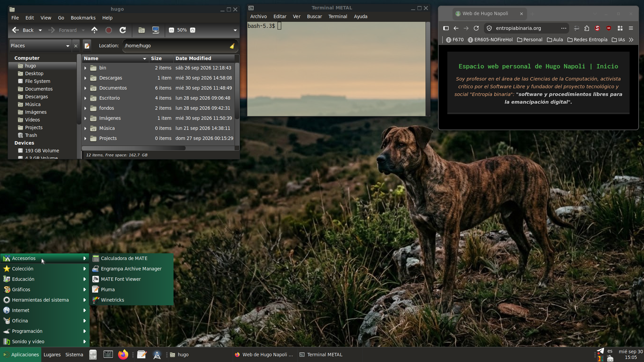Go up to the parent folder
Viewport: 644px width, 362px height.
click(x=94, y=30)
